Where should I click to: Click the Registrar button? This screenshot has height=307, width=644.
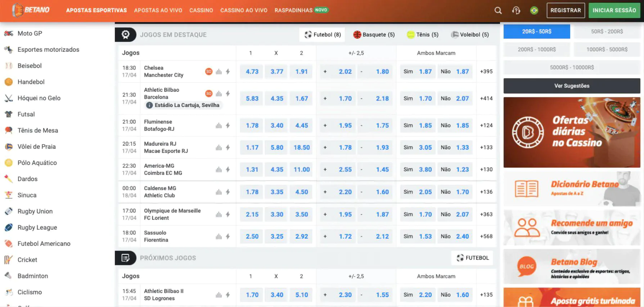tap(566, 10)
